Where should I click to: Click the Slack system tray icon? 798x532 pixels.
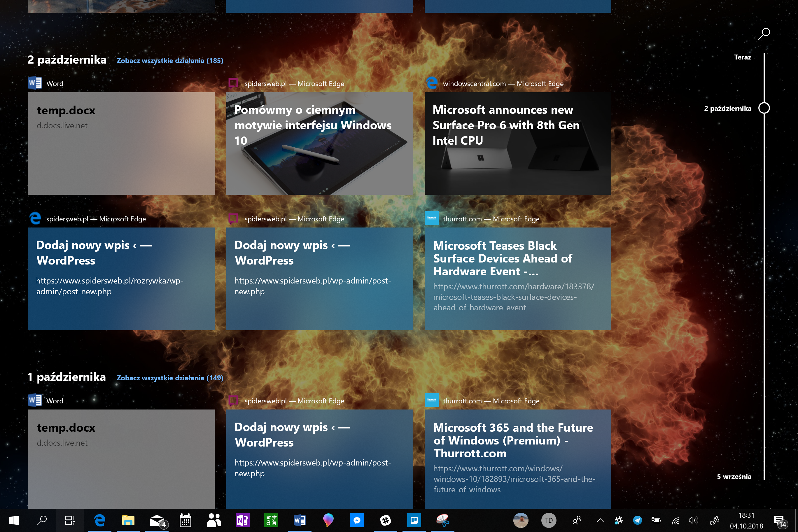[619, 520]
